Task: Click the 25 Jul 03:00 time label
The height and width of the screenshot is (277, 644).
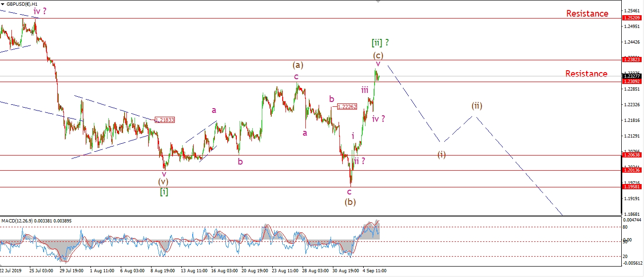Action: (x=41, y=271)
